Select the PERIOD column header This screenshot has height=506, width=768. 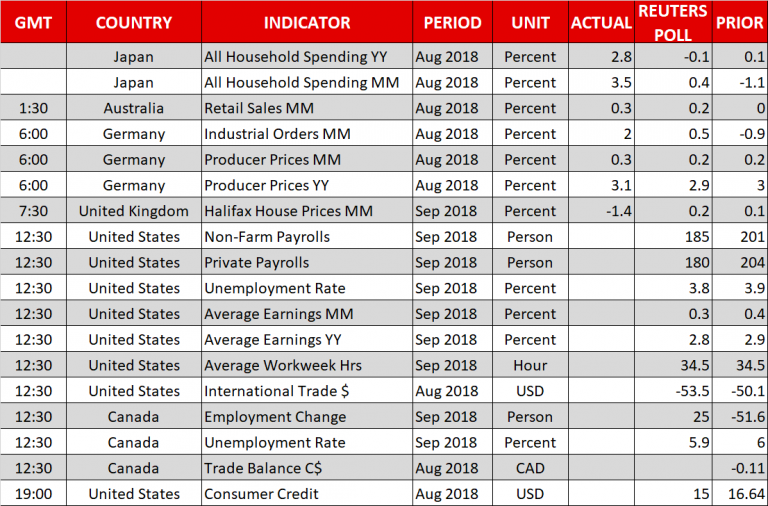pos(452,22)
